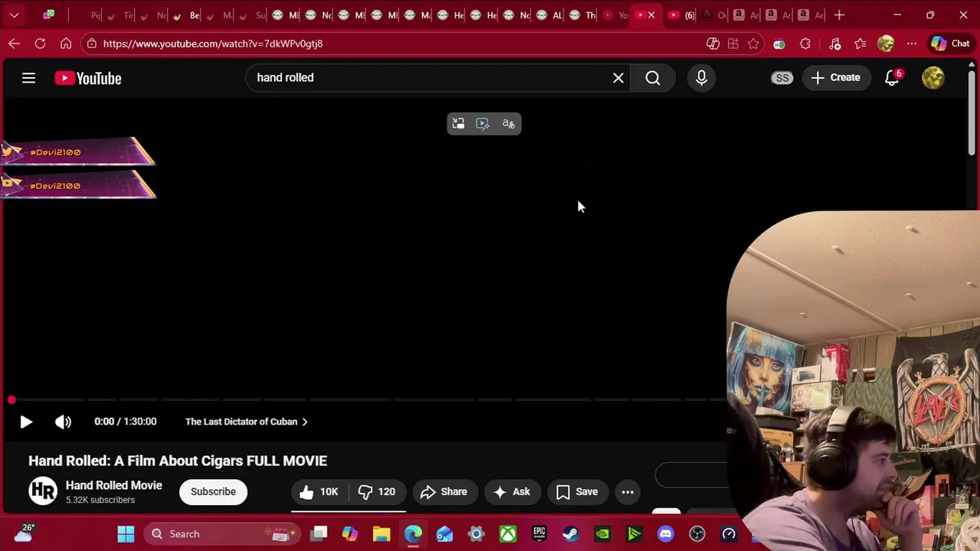Open Task View from the taskbar
The width and height of the screenshot is (980, 551).
click(318, 533)
